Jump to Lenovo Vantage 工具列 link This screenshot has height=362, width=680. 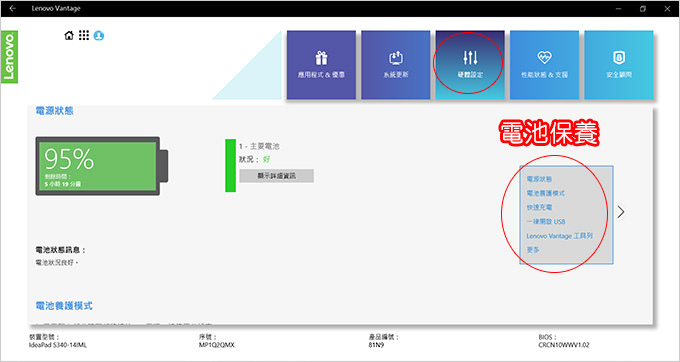[x=559, y=236]
